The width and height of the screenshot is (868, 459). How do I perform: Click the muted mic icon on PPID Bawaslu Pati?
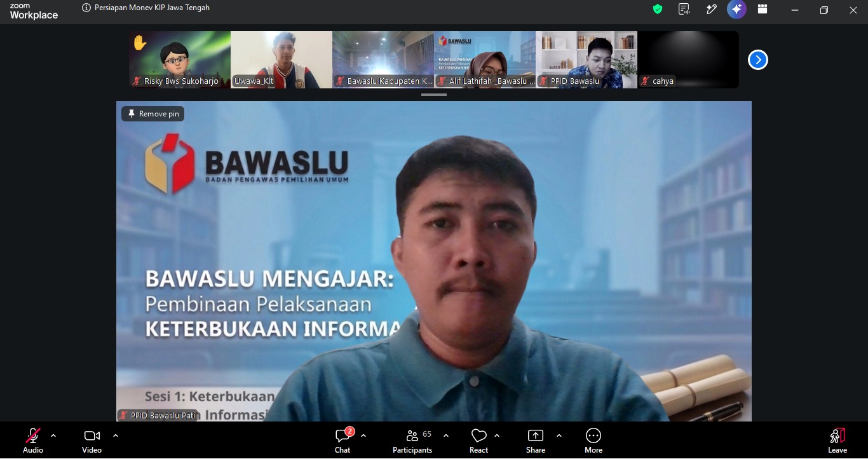point(124,415)
